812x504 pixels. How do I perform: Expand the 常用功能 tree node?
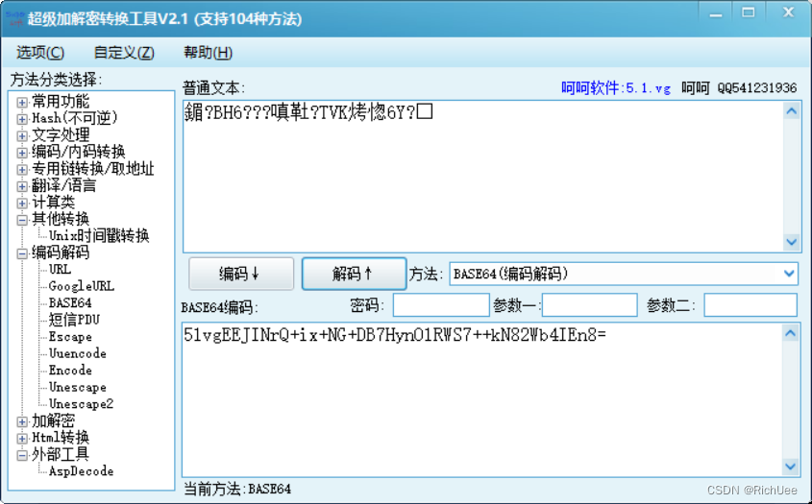(22, 102)
